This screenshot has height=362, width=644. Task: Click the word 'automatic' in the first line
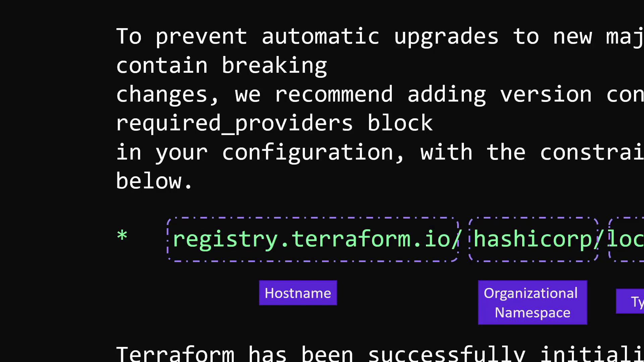[x=320, y=37]
